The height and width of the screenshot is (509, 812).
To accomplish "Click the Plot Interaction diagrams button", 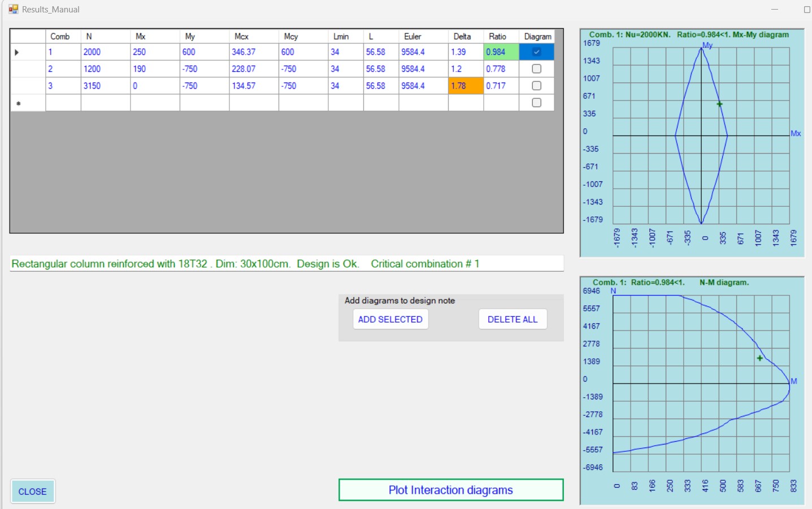I will [x=451, y=490].
